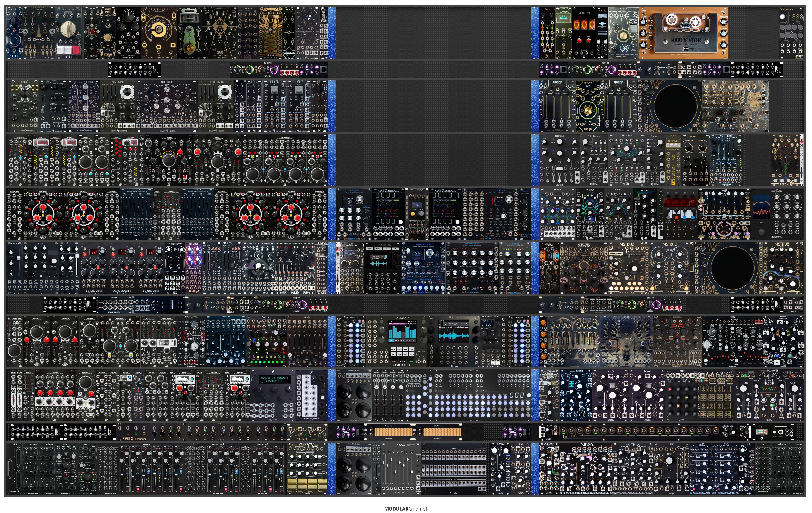Click the golden algorithm dial on Tele Blender
This screenshot has height=513, width=812.
(159, 30)
